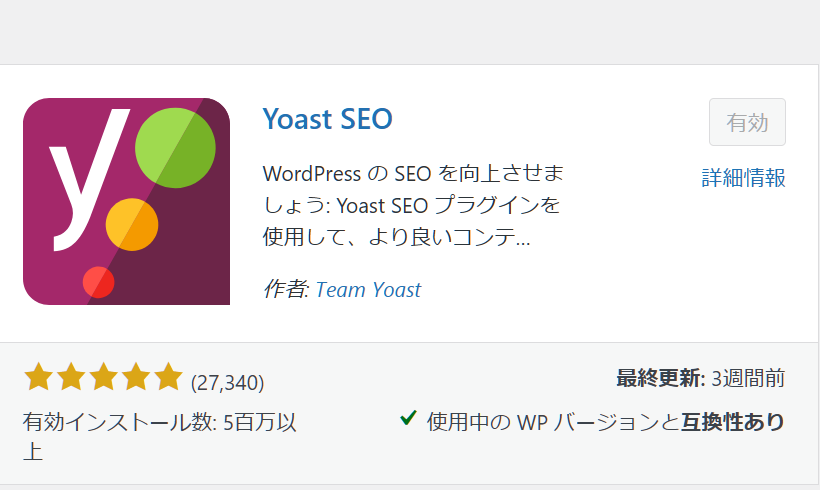Select the 有効インストール数: 5百万以上 text

(x=160, y=437)
